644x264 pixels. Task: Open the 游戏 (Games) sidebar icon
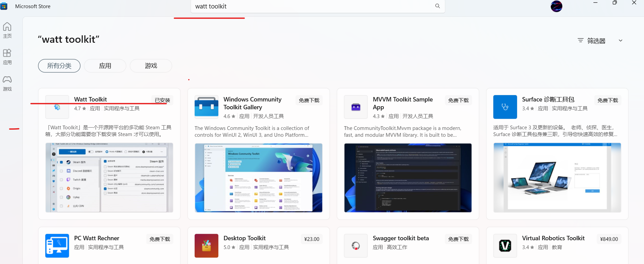[x=7, y=83]
